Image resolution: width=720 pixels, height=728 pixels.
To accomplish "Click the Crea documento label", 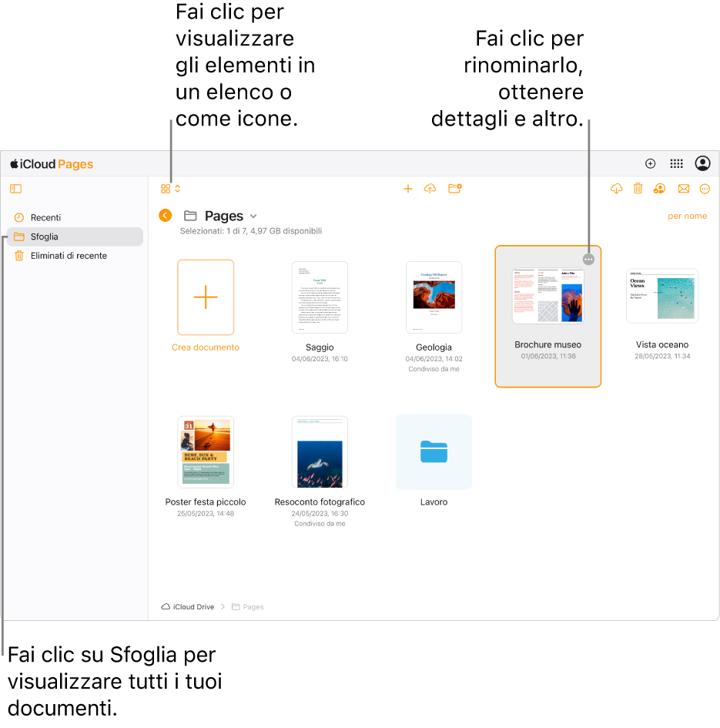I will pos(206,347).
